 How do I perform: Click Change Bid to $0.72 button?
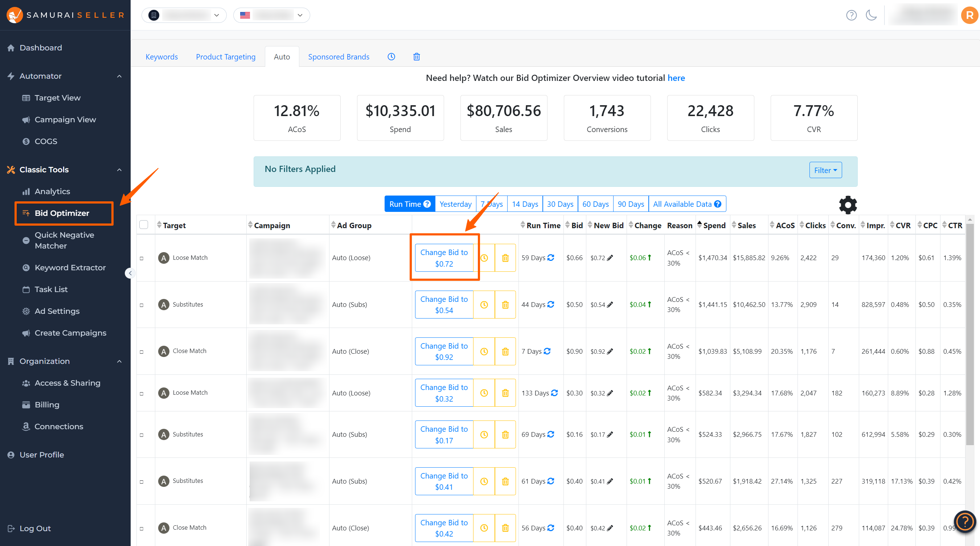coord(444,258)
